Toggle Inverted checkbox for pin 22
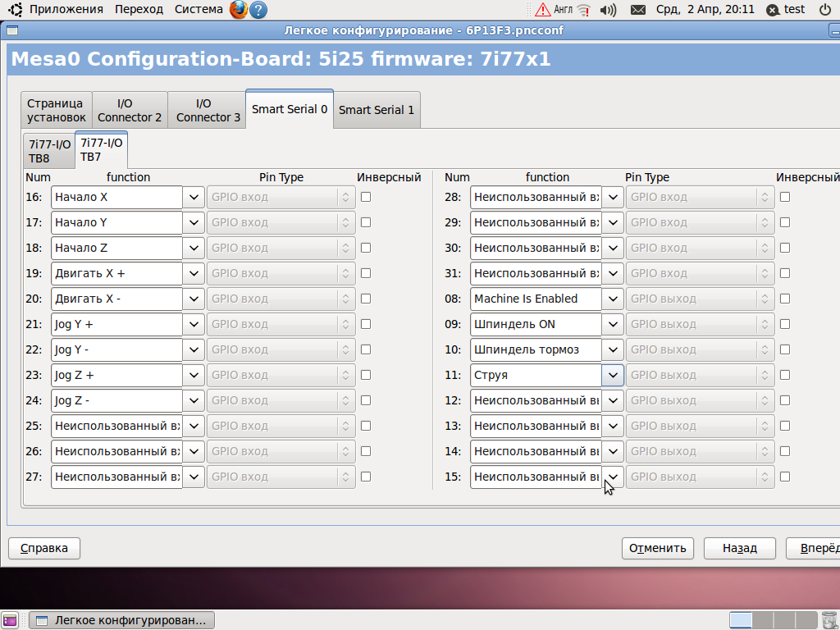This screenshot has width=840, height=630. pyautogui.click(x=366, y=349)
